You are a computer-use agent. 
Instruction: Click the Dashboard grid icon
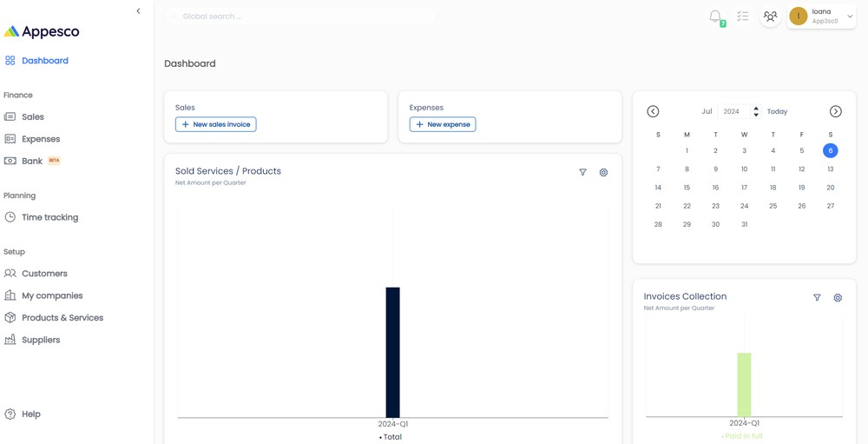(x=10, y=61)
